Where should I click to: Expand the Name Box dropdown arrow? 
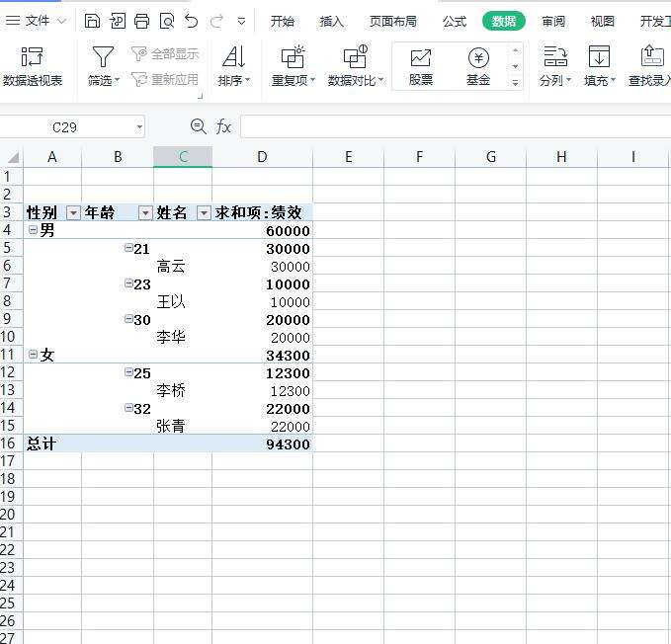pos(139,126)
